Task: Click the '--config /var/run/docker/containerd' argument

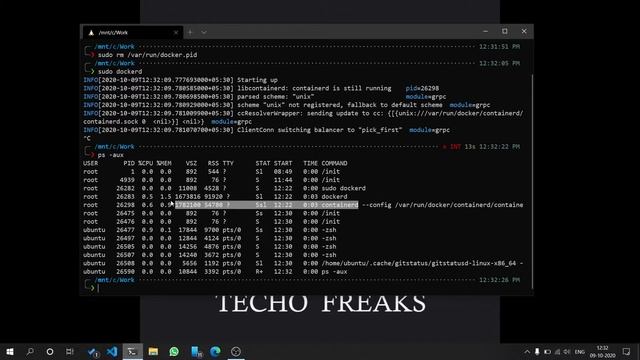Action: [442, 205]
